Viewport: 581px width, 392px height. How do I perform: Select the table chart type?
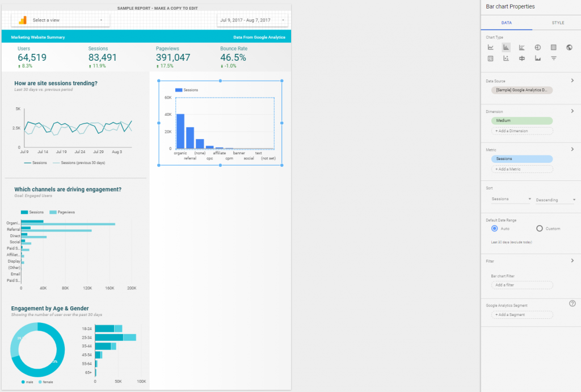coord(553,48)
